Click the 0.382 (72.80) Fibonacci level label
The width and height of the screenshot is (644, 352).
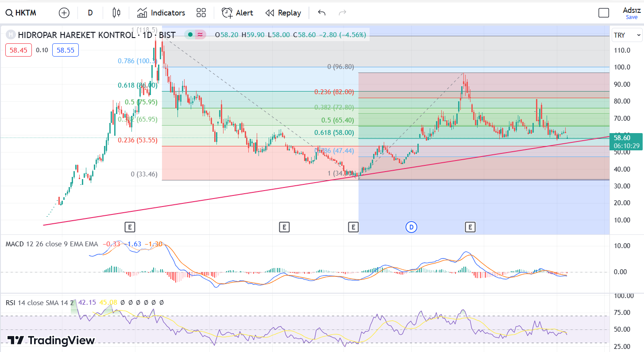click(x=334, y=107)
